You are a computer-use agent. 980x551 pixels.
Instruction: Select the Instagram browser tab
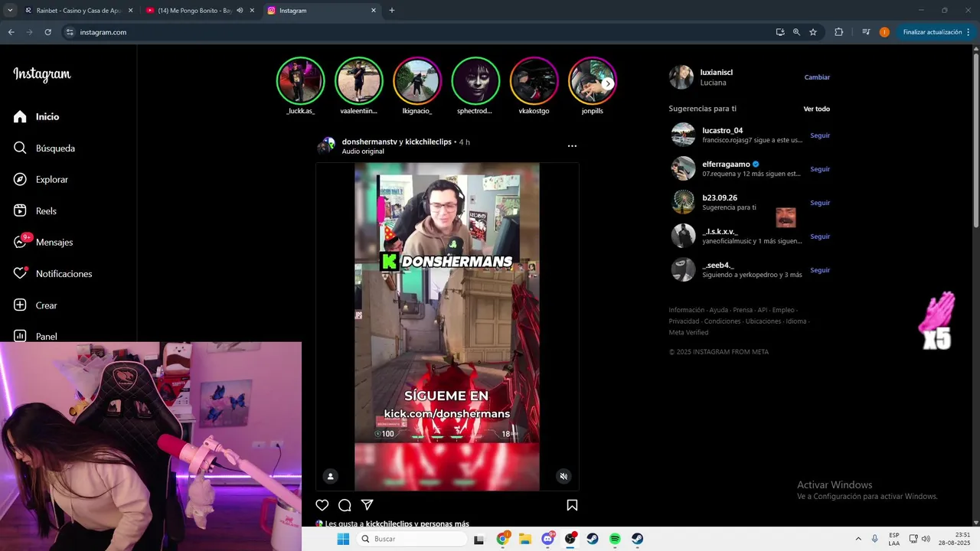pos(322,11)
